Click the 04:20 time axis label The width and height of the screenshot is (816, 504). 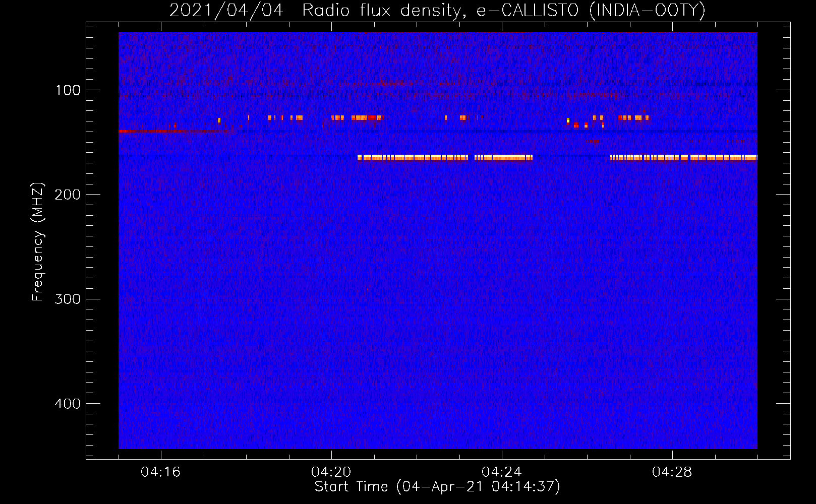click(x=331, y=472)
